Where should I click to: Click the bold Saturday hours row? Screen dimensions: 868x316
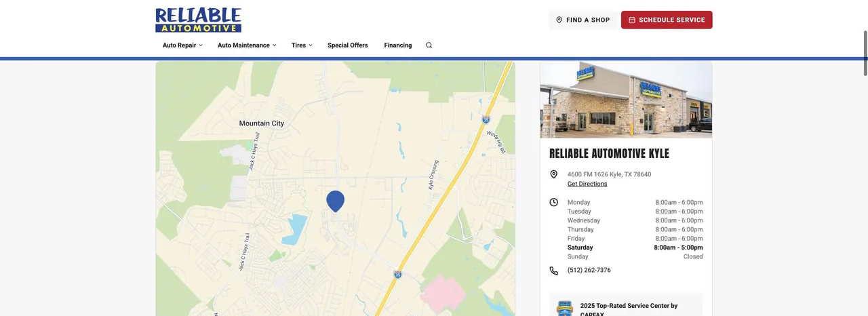click(635, 248)
